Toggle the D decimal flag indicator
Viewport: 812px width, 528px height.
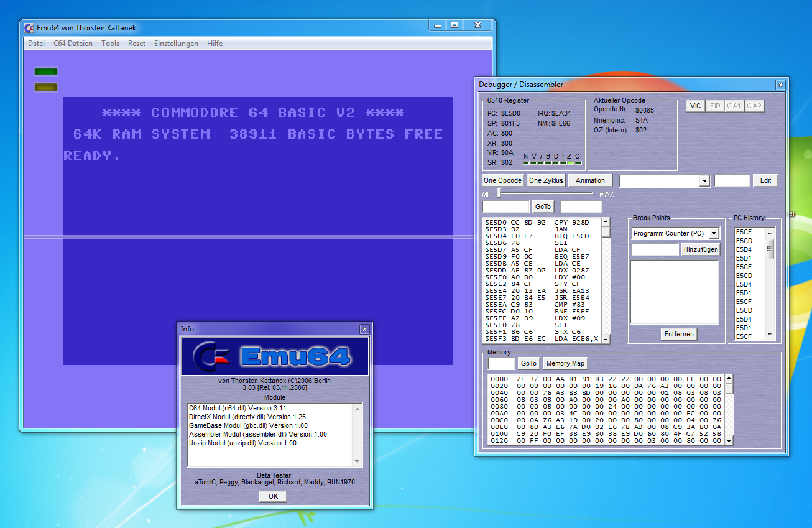(x=556, y=163)
